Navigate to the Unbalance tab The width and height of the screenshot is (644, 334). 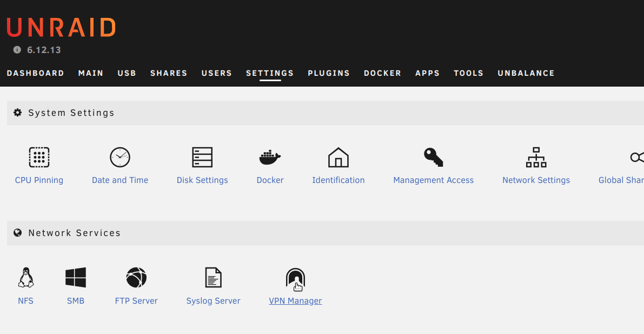[526, 73]
